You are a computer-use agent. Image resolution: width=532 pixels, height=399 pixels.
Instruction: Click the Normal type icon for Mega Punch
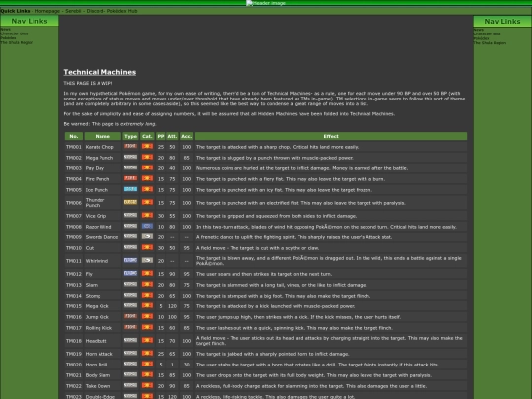(x=130, y=157)
